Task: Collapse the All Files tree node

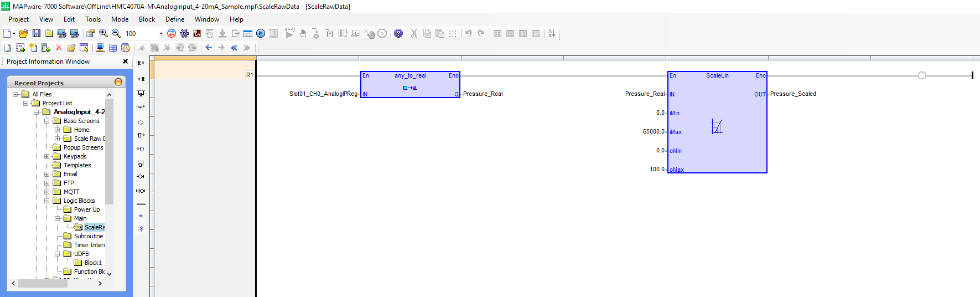Action: click(x=15, y=94)
